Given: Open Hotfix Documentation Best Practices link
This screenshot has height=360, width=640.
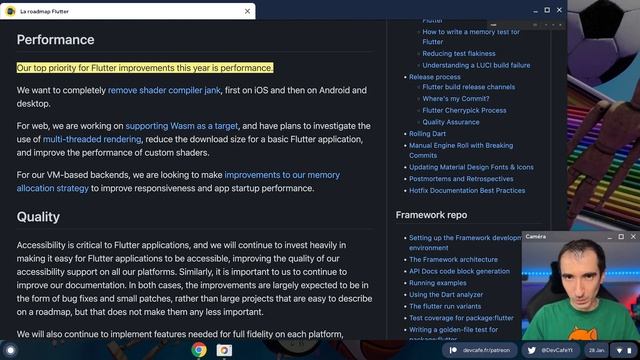Looking at the screenshot, I should 467,191.
